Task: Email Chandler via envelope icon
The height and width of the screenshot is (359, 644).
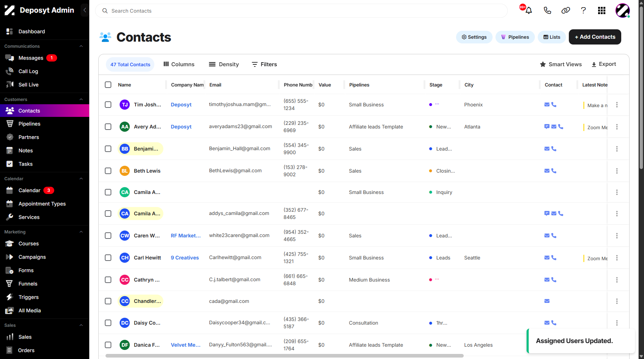Action: [547, 301]
